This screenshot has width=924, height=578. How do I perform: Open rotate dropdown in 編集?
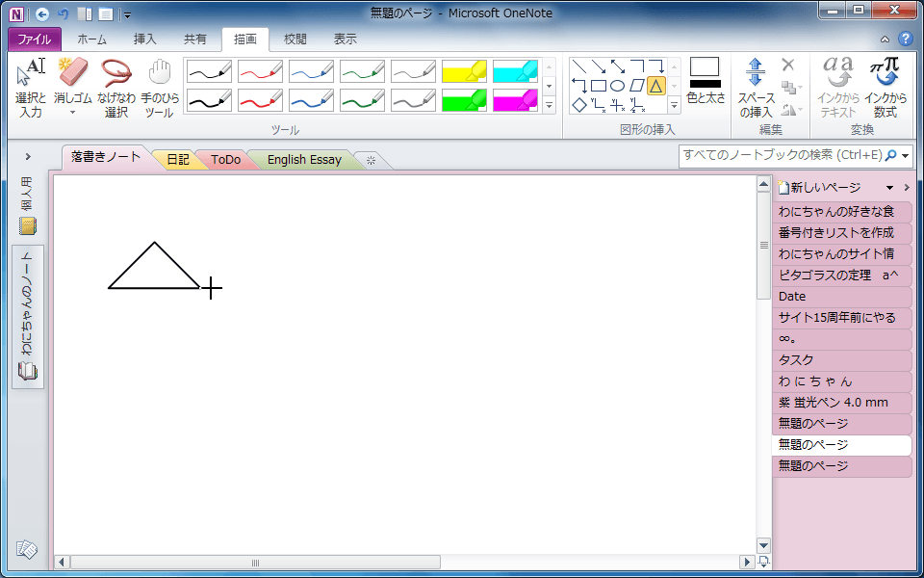point(791,109)
